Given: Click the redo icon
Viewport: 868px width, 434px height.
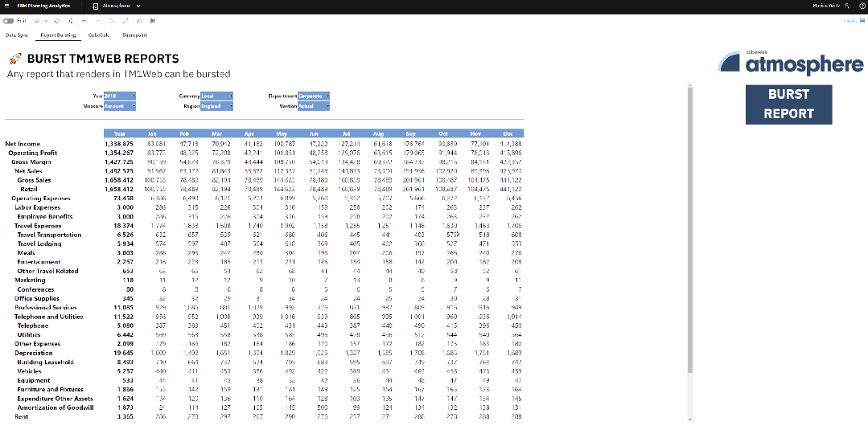Looking at the screenshot, I should (x=98, y=21).
